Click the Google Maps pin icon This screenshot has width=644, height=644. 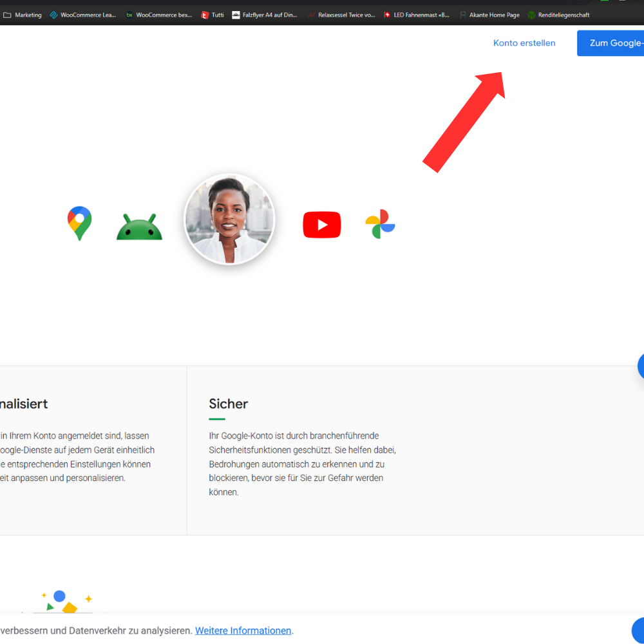(79, 223)
